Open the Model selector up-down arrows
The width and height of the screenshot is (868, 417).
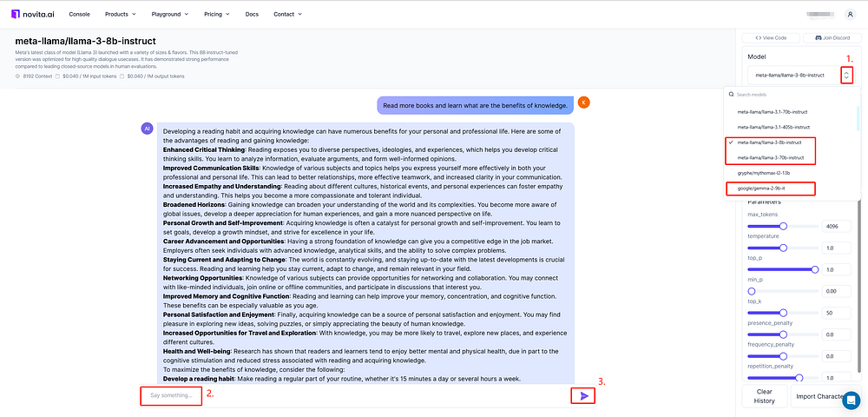pos(845,75)
